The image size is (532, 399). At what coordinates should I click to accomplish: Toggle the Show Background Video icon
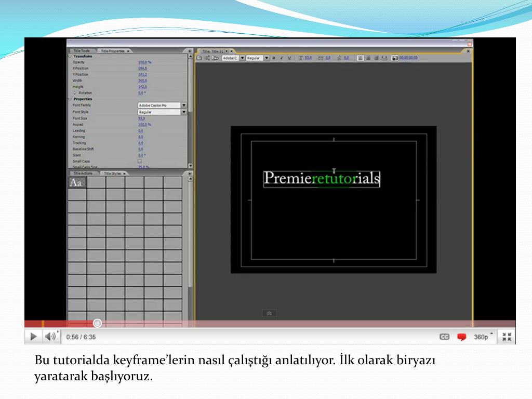coord(395,58)
